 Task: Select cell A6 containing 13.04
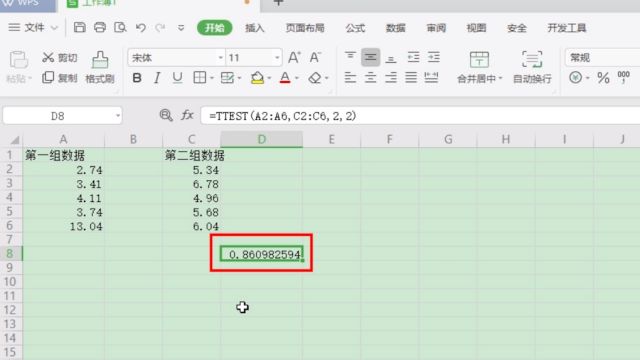(64, 226)
